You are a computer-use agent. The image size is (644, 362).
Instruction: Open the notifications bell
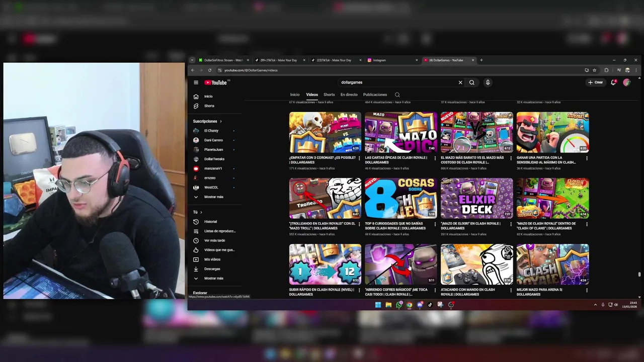coord(613,82)
